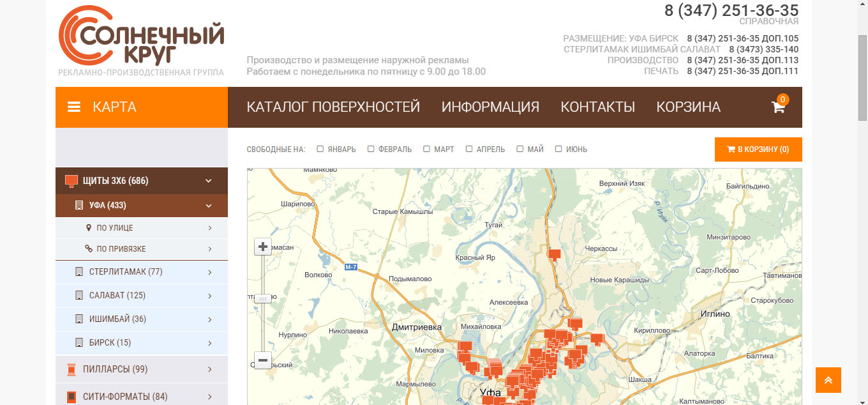This screenshot has width=868, height=405.
Task: Expand the ПО УЛИЦЕ arrow
Action: pos(210,228)
